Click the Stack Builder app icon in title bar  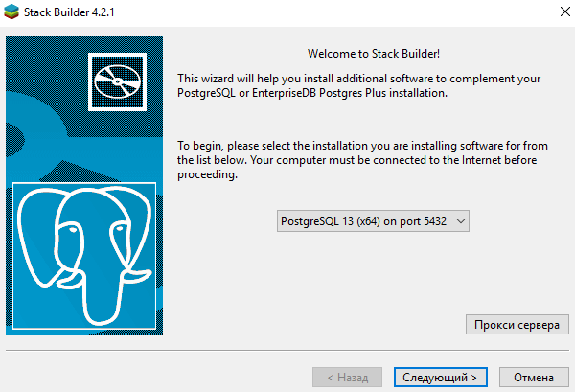(x=11, y=12)
